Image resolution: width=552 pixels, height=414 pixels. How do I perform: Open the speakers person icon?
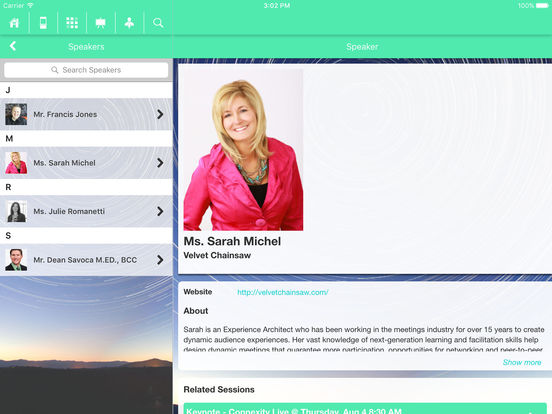click(x=129, y=23)
